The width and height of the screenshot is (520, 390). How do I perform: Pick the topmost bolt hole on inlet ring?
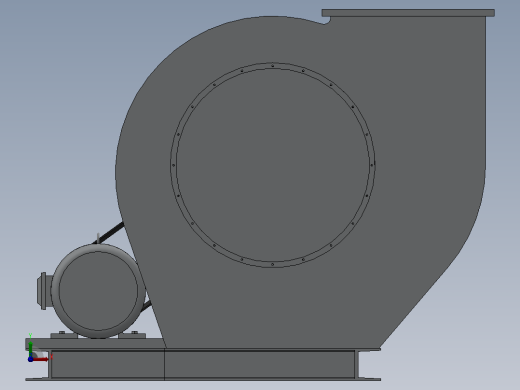[273, 66]
